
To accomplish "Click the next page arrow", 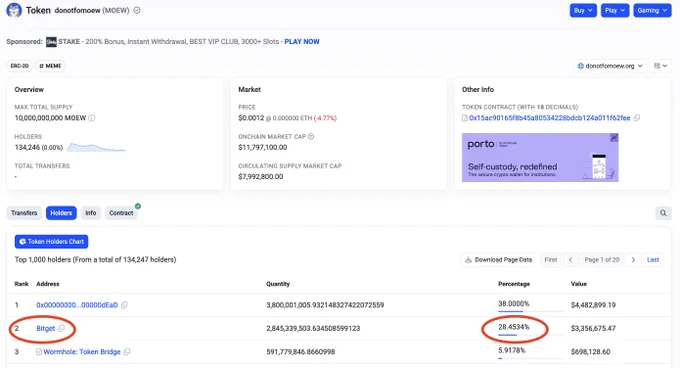I will point(633,260).
